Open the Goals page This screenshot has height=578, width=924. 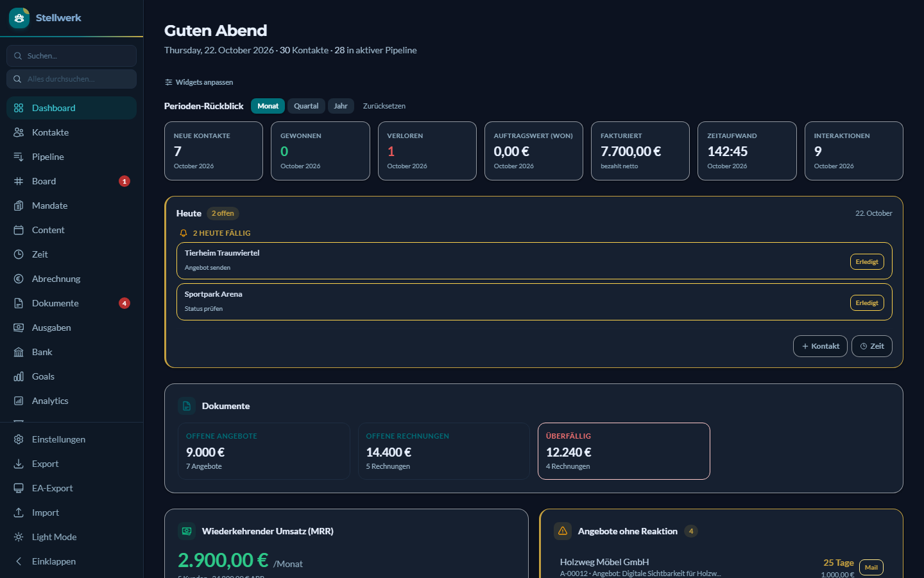[71, 376]
